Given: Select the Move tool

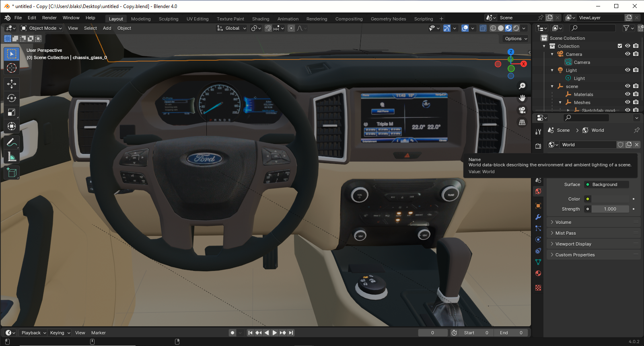Looking at the screenshot, I should click(12, 84).
